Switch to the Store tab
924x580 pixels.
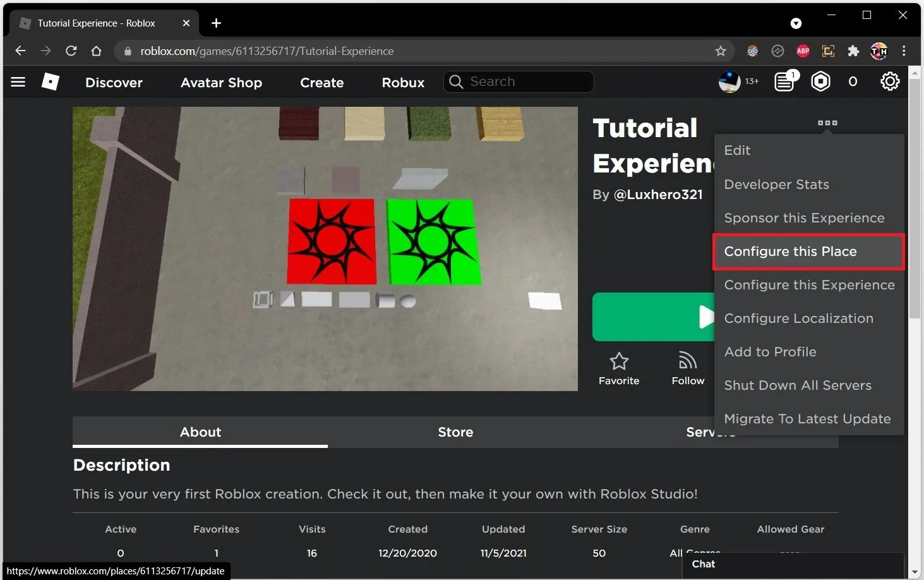pos(455,432)
